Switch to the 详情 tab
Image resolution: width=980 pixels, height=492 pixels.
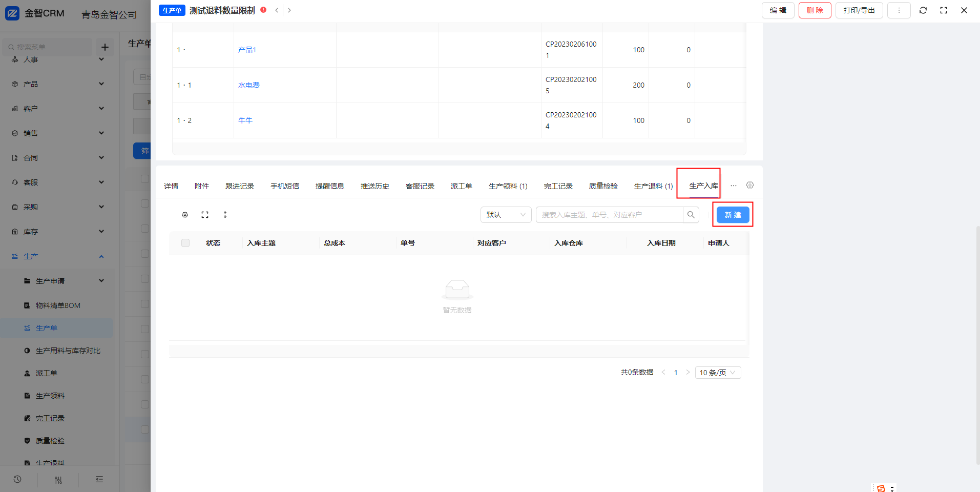(x=171, y=186)
